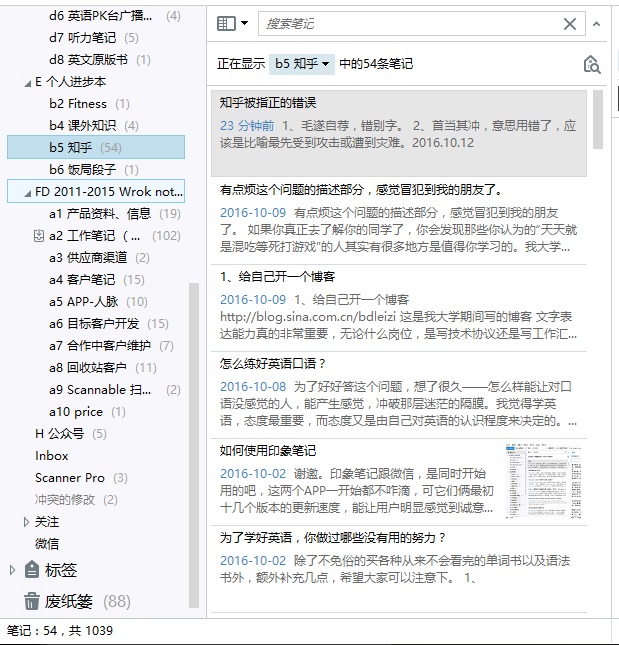Clear the search box with X

[570, 24]
